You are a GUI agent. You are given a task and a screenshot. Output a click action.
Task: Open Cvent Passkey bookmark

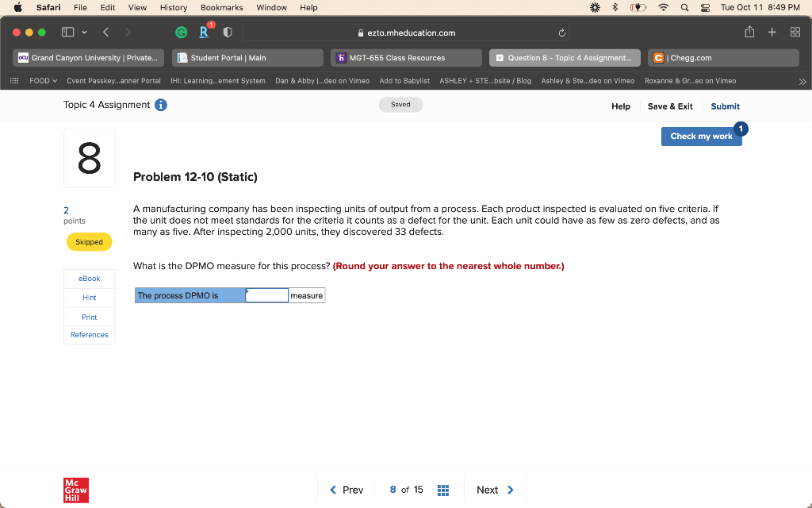[x=113, y=81]
